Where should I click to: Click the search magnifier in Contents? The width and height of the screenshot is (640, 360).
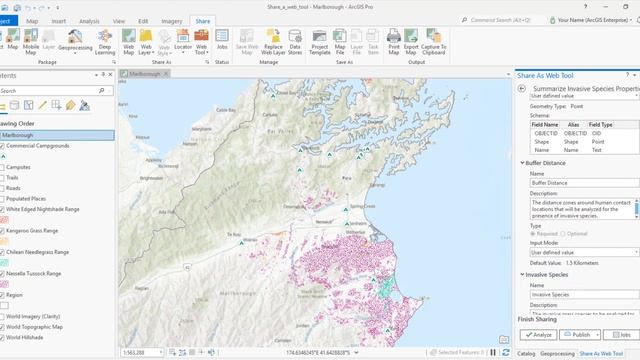tap(102, 91)
